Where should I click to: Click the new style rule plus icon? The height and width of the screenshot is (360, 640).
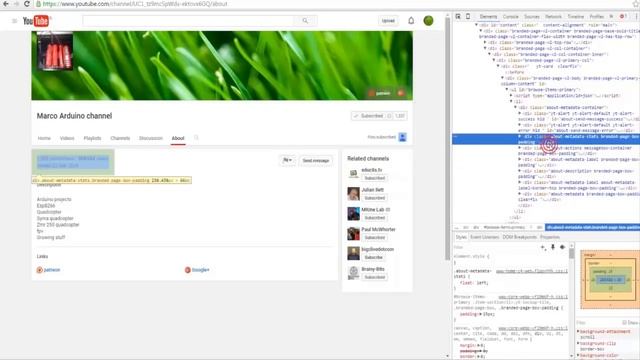pos(543,247)
